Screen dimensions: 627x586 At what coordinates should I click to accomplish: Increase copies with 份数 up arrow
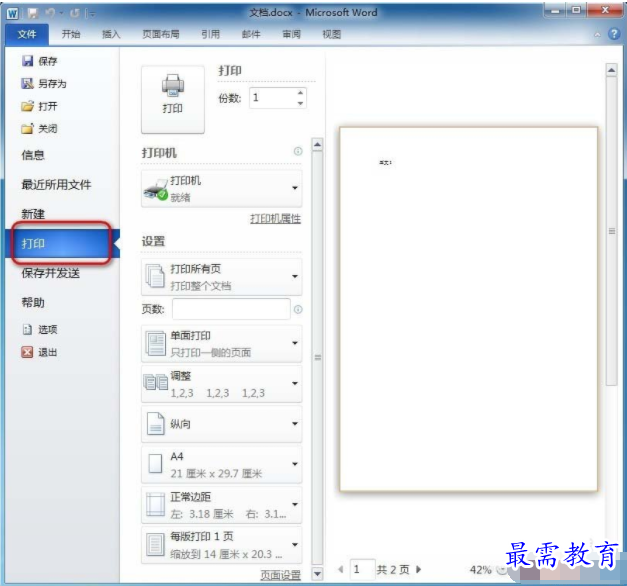tap(300, 93)
